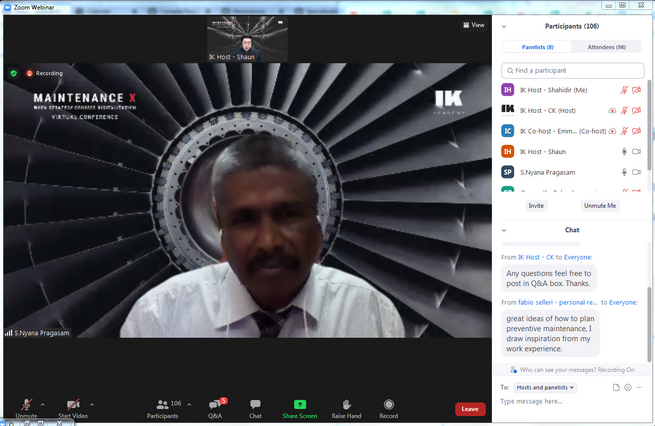Click the participants list scrollbar
655x426 pixels.
click(650, 125)
